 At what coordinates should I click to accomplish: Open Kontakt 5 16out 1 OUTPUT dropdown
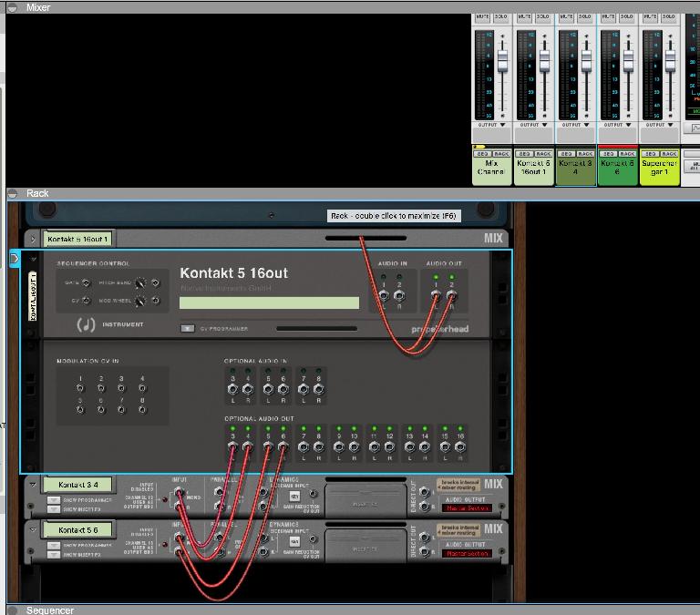tap(533, 125)
